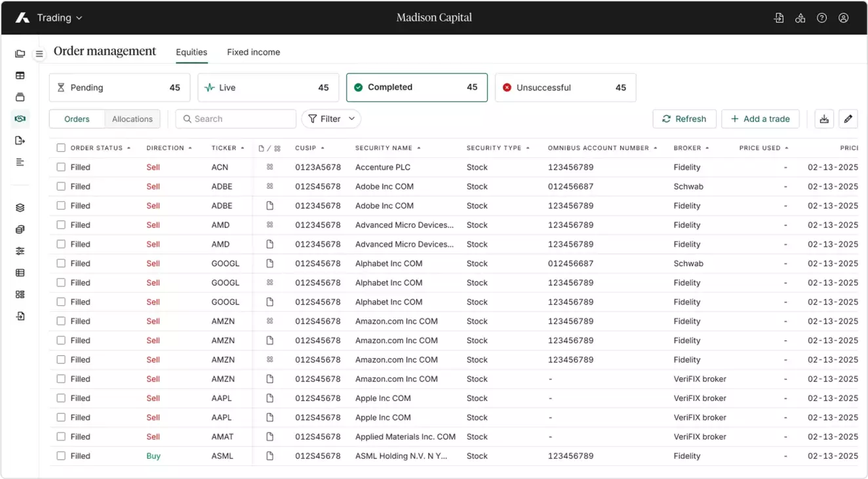Open the table grid icon in sidebar

pos(20,75)
